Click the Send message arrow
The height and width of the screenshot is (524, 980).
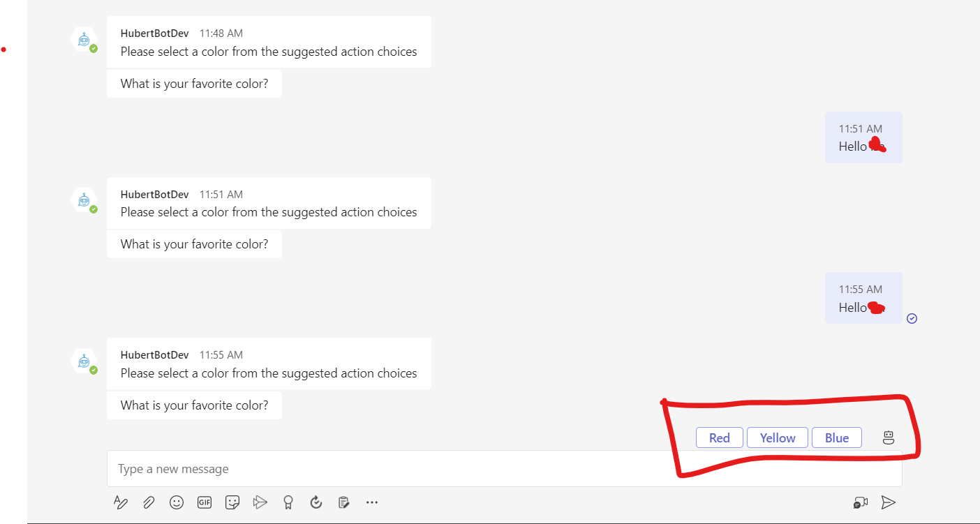888,502
